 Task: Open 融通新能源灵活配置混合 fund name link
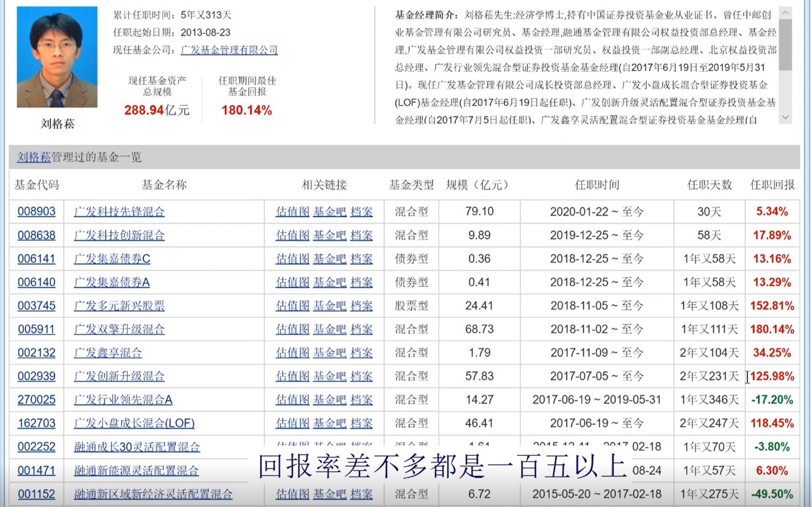click(136, 471)
